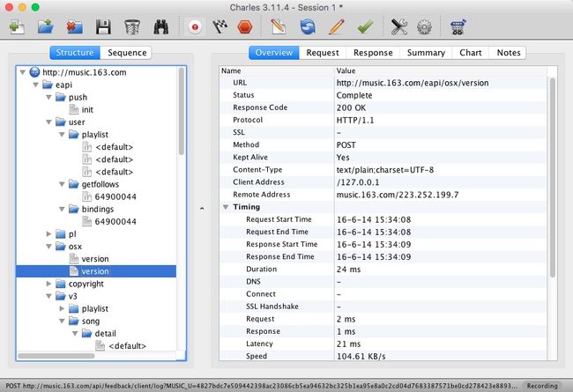This screenshot has width=573, height=392.
Task: Validate the response with green checkmark icon
Action: click(x=365, y=27)
